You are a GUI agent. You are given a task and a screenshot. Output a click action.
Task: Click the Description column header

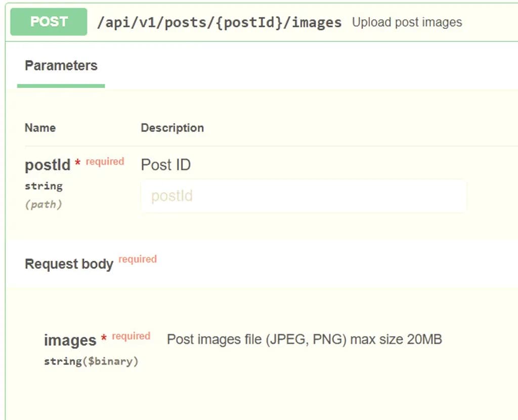(x=172, y=128)
